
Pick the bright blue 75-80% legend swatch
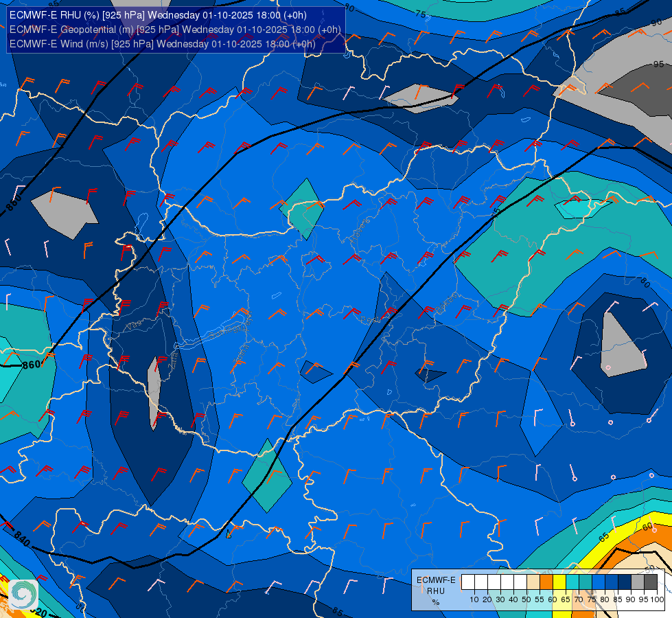point(599,582)
